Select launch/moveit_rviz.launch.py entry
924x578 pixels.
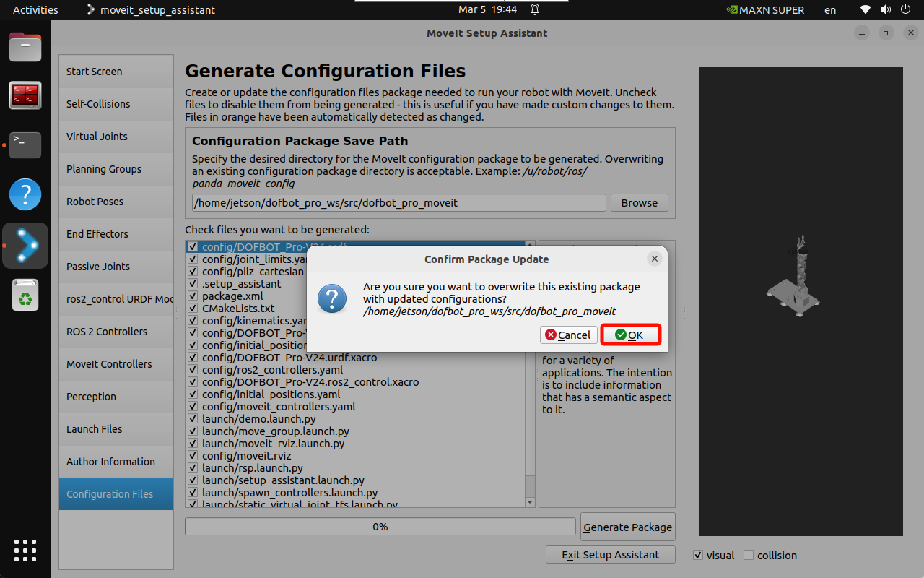click(274, 443)
